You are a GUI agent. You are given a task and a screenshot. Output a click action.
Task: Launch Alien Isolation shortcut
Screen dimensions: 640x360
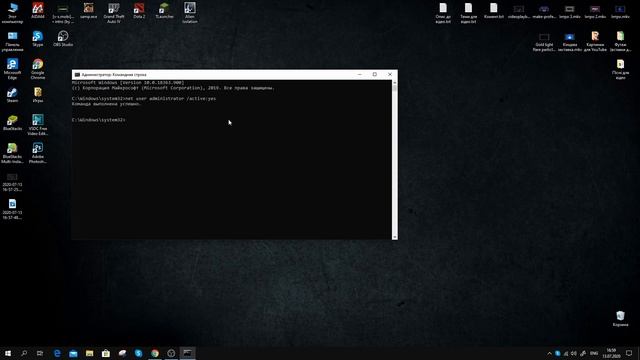(x=190, y=12)
